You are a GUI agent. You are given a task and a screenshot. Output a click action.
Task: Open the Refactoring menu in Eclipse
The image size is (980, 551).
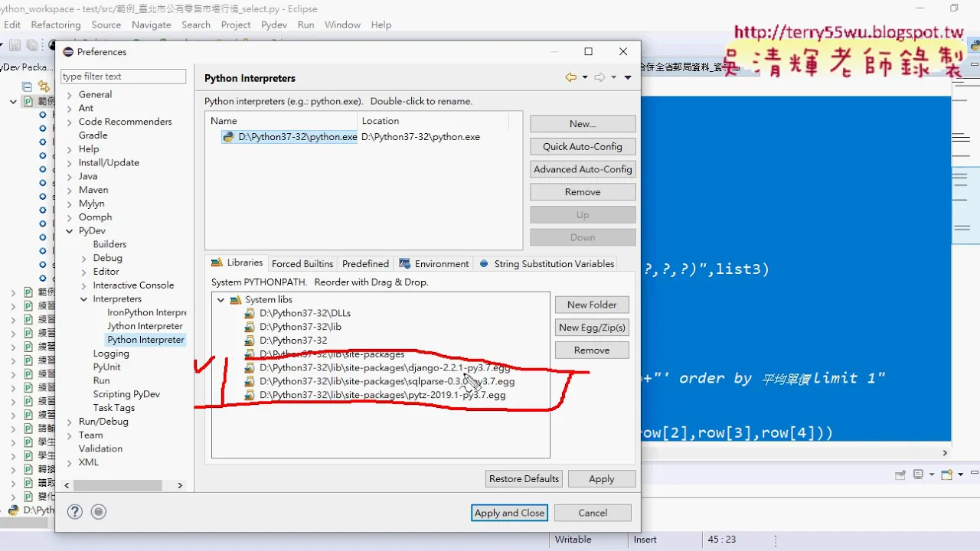(x=56, y=24)
